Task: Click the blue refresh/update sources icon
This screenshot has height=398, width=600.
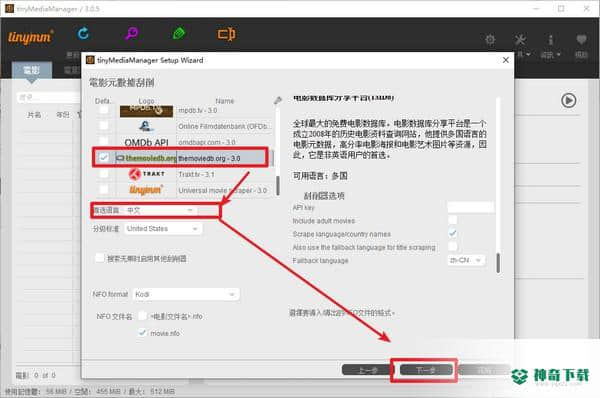Action: coord(83,34)
